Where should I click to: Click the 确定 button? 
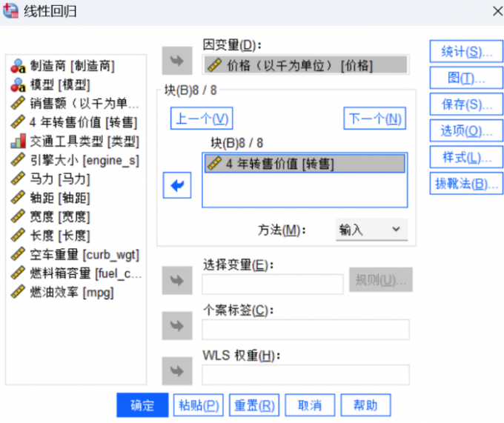[x=142, y=405]
